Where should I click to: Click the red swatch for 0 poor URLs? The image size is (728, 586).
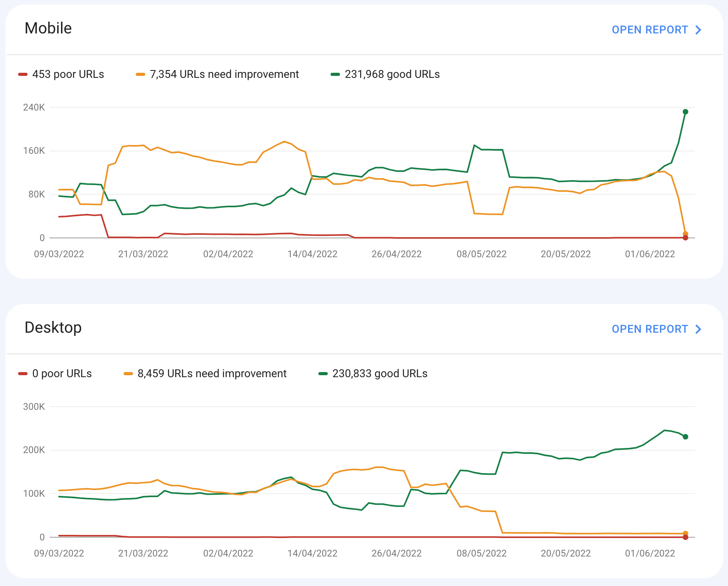point(23,374)
